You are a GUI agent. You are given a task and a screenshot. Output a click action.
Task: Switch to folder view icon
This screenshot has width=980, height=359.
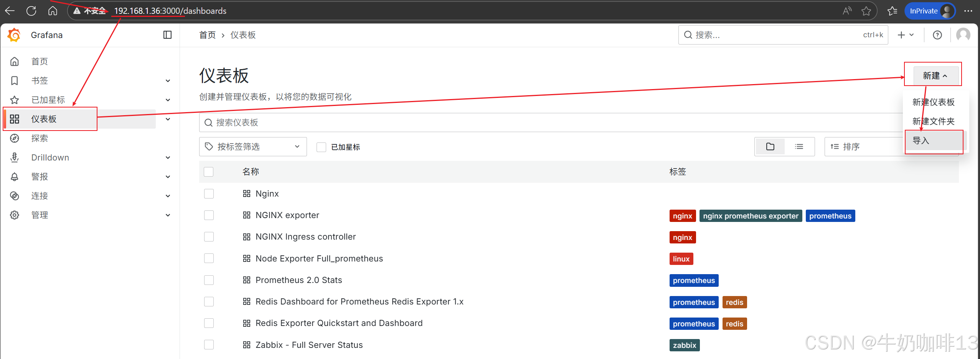pos(770,147)
